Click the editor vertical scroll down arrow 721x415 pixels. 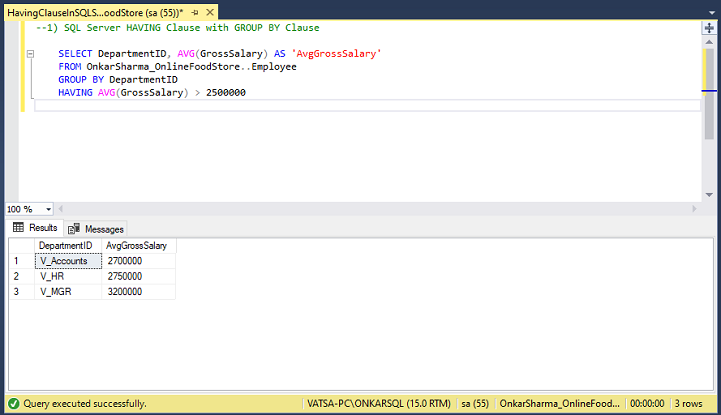pos(709,195)
